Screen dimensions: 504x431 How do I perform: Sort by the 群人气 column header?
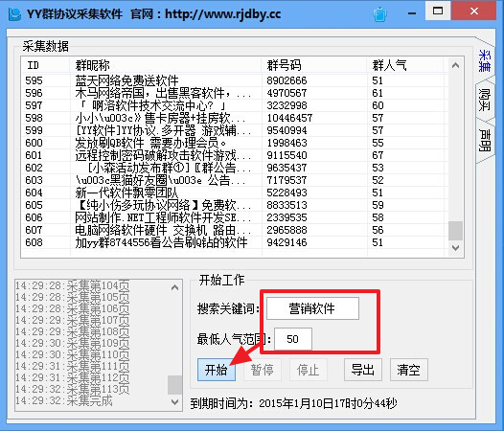click(405, 65)
